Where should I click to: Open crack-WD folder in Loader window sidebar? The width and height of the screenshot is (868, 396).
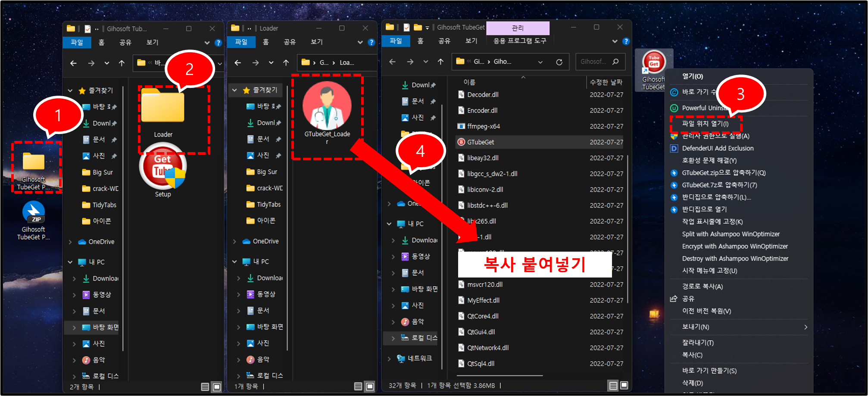[x=269, y=188]
